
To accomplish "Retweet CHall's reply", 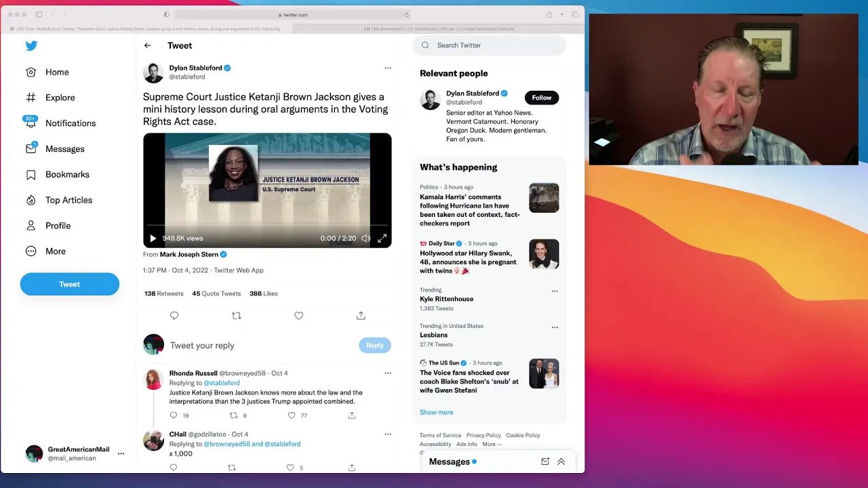I will click(x=232, y=468).
